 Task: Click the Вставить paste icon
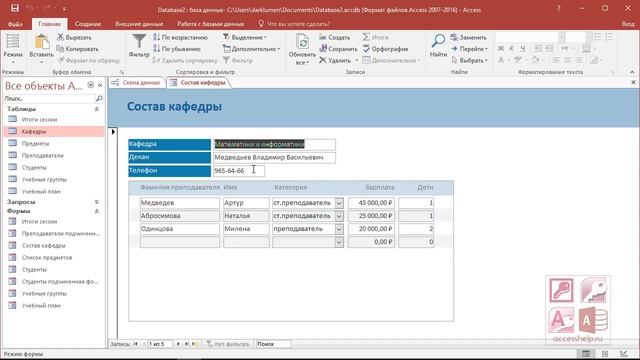tap(41, 42)
